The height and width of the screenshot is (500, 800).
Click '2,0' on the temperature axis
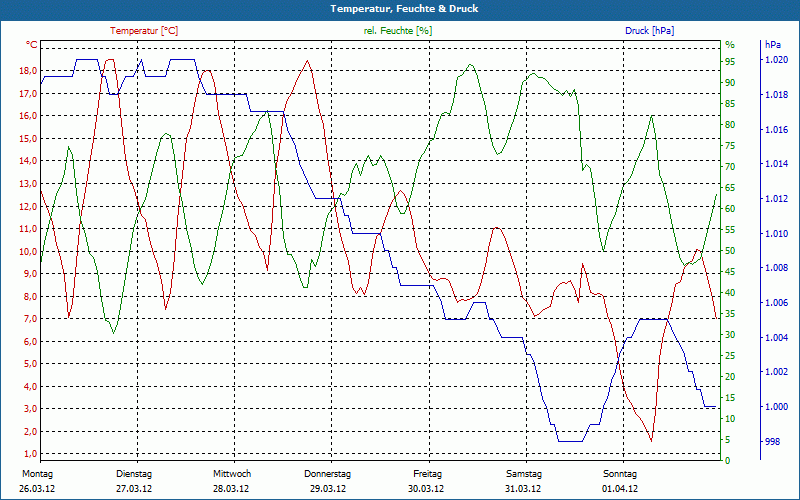pyautogui.click(x=31, y=431)
